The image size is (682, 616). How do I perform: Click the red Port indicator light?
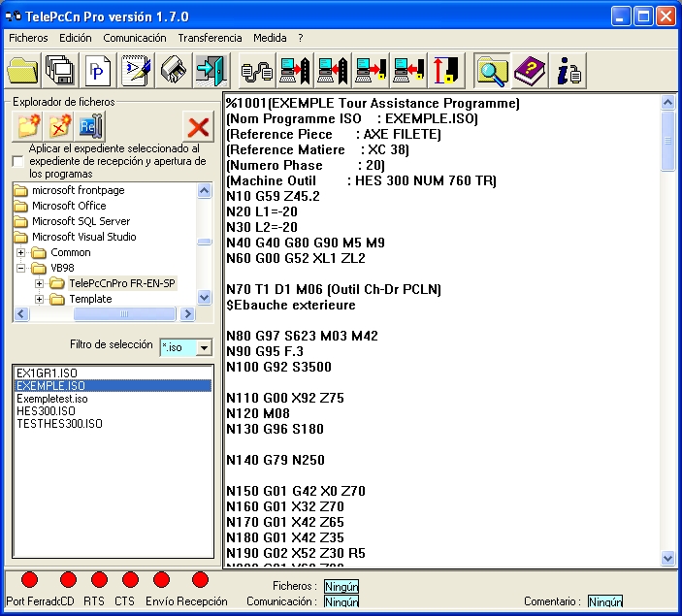tap(29, 580)
